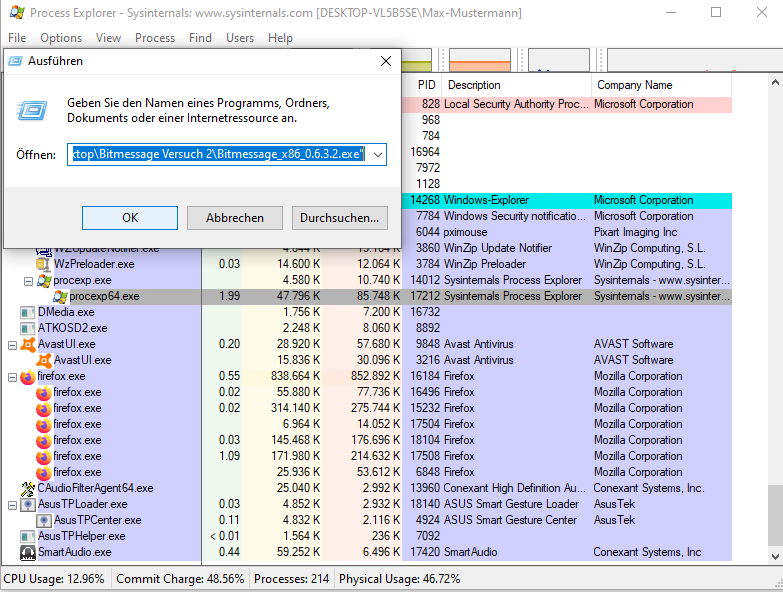Click the Windows Security notificatio... description
Viewport: 783px width, 592px height.
(x=515, y=216)
